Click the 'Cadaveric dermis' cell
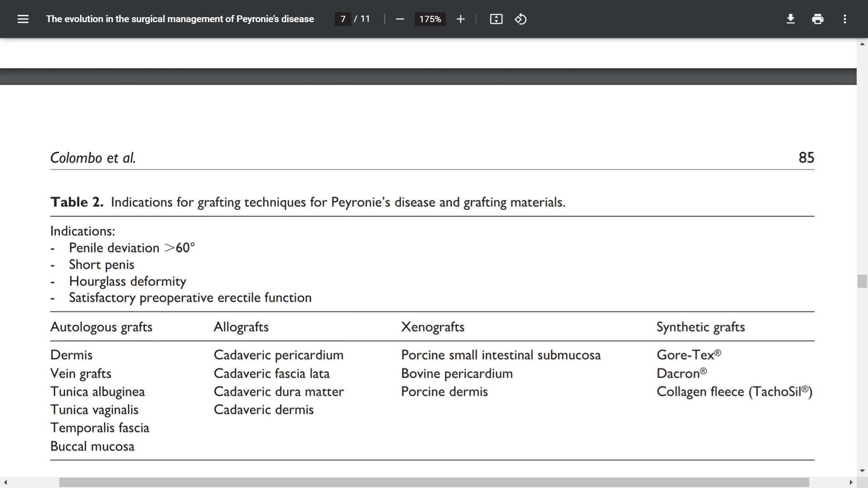The height and width of the screenshot is (488, 868). [264, 409]
